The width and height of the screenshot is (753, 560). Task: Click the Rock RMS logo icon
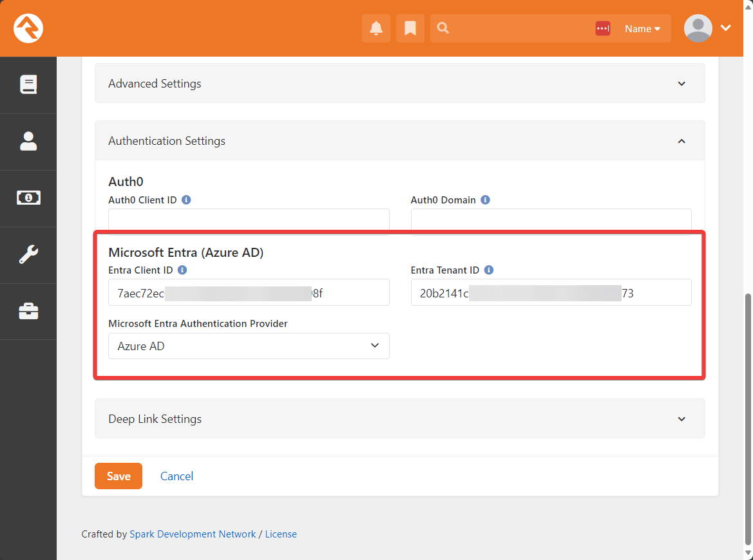(28, 28)
